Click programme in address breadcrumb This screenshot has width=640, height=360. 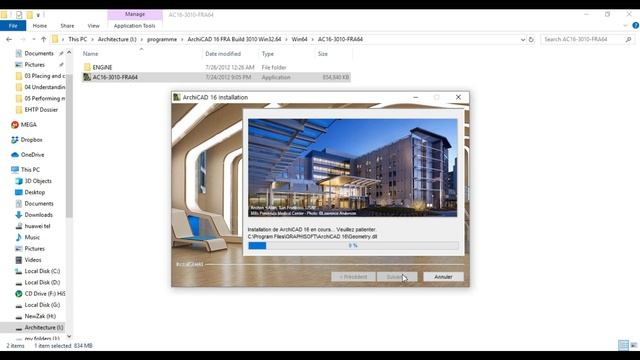162,39
